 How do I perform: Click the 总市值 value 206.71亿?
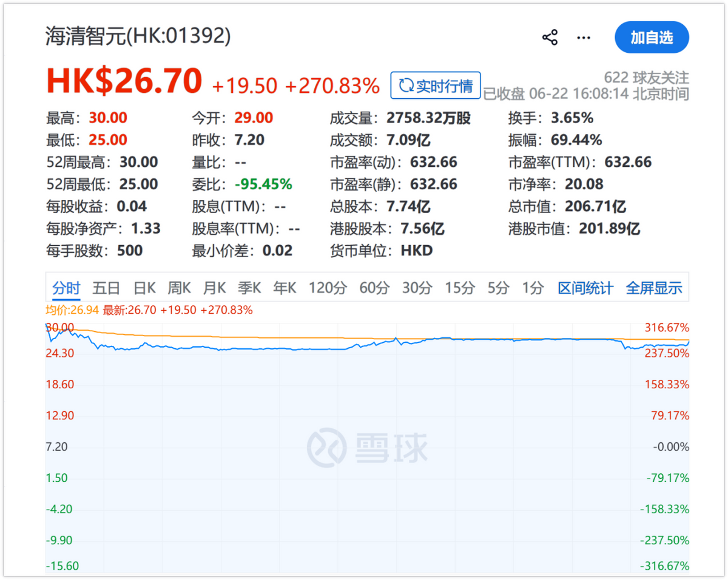[x=595, y=207]
